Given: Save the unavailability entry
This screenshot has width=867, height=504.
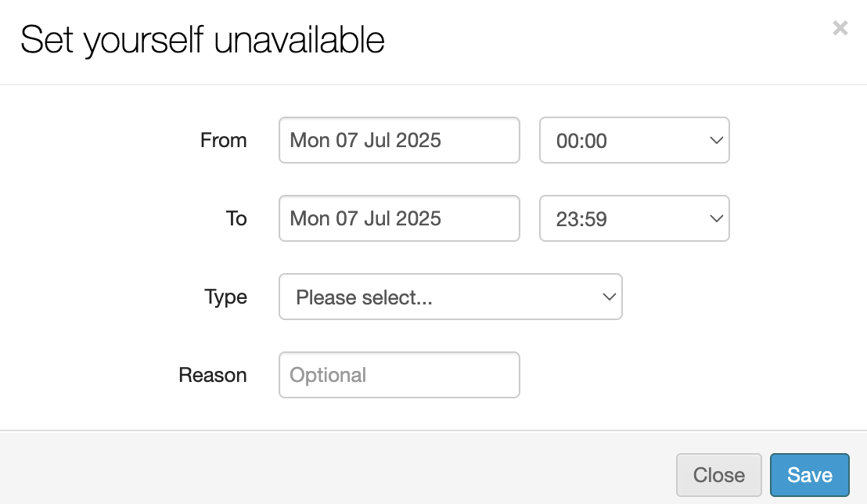Looking at the screenshot, I should 809,475.
